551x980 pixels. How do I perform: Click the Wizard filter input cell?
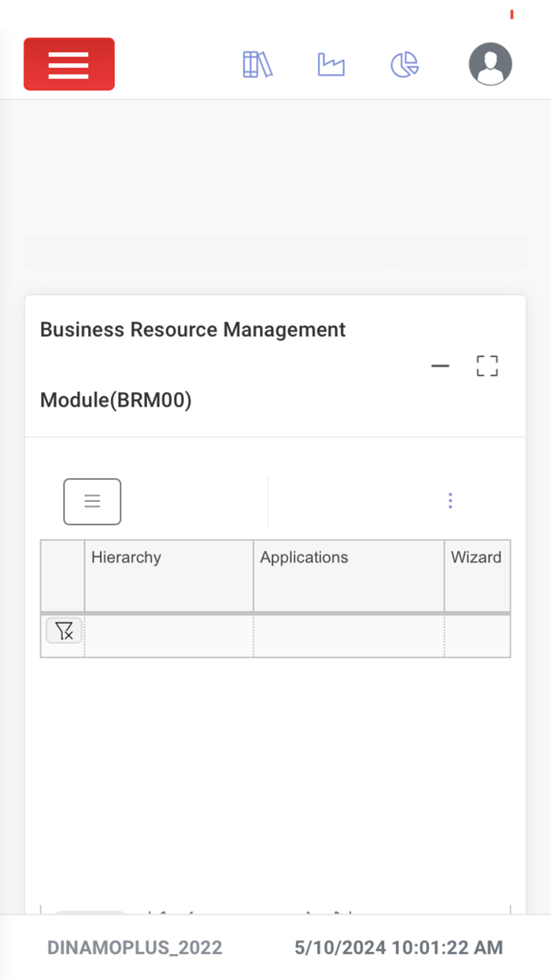[x=477, y=636]
